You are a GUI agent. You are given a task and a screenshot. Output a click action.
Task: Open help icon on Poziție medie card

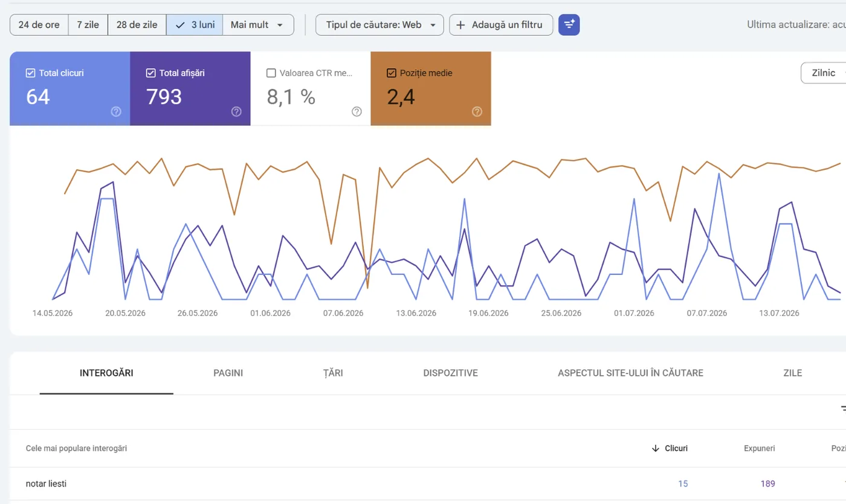coord(477,111)
